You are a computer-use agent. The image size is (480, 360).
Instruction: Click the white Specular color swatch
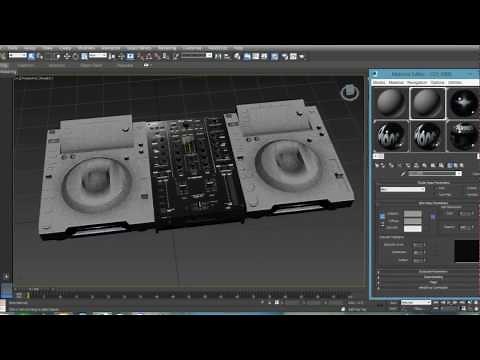tap(413, 228)
